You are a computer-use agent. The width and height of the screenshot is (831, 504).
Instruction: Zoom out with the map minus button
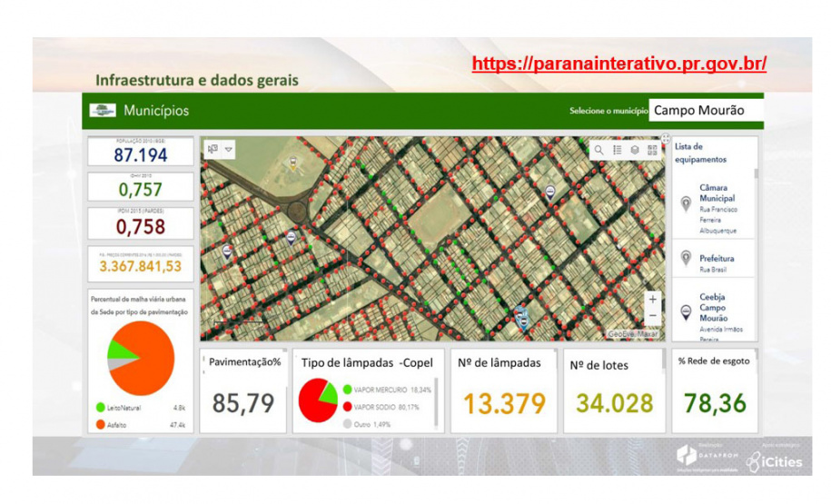tap(652, 316)
